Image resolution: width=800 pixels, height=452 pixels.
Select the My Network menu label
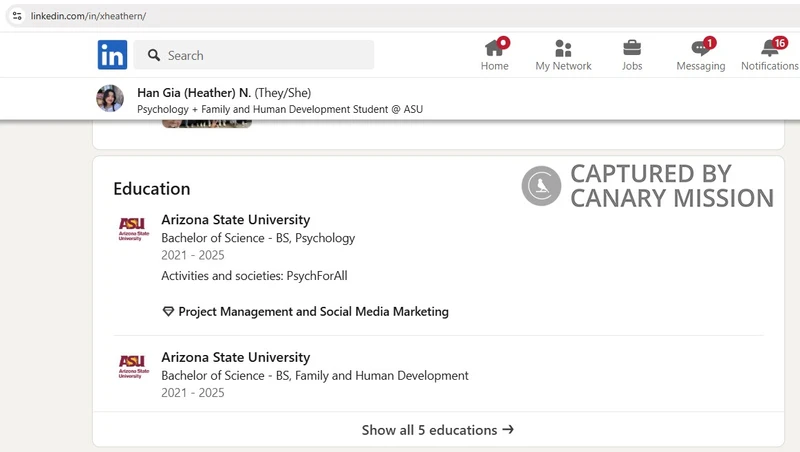click(563, 66)
